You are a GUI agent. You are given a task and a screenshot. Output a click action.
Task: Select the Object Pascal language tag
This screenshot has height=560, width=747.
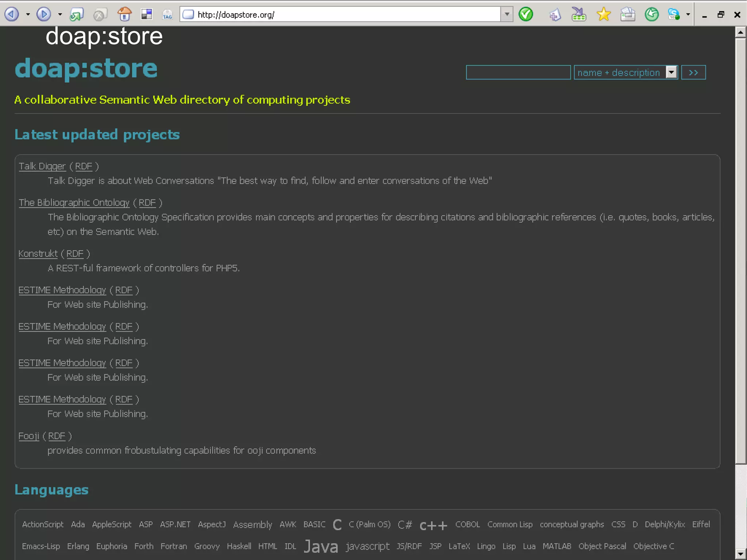coord(602,546)
